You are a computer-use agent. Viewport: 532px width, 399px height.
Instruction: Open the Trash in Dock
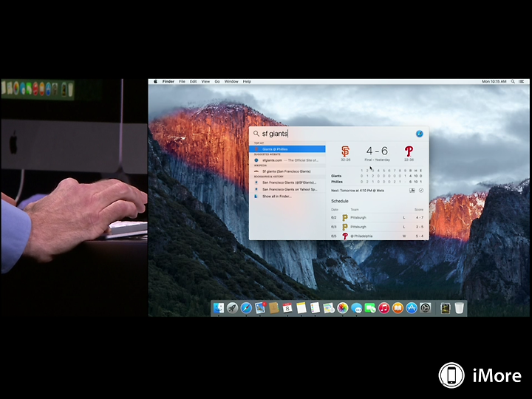click(x=459, y=308)
